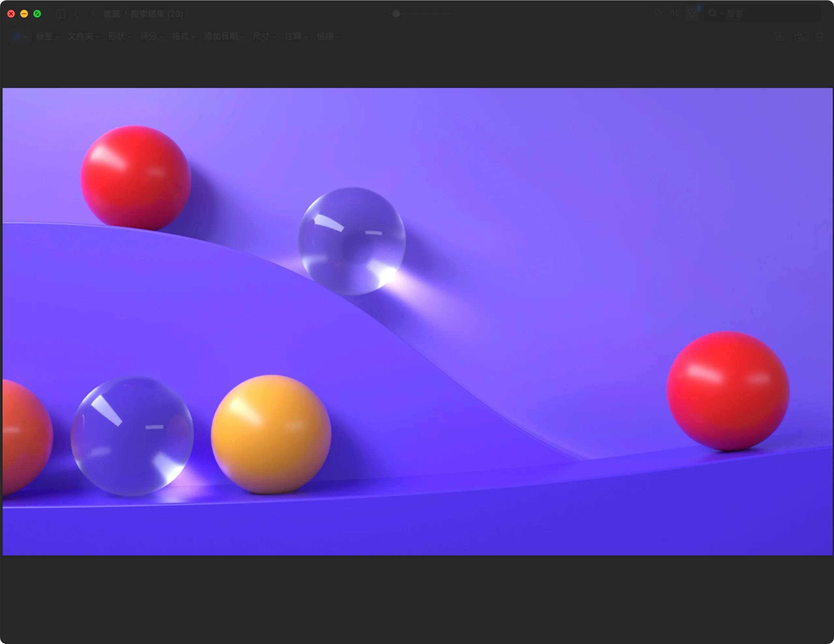Clear filters with the trash icon
This screenshot has height=644, width=834.
(x=819, y=37)
